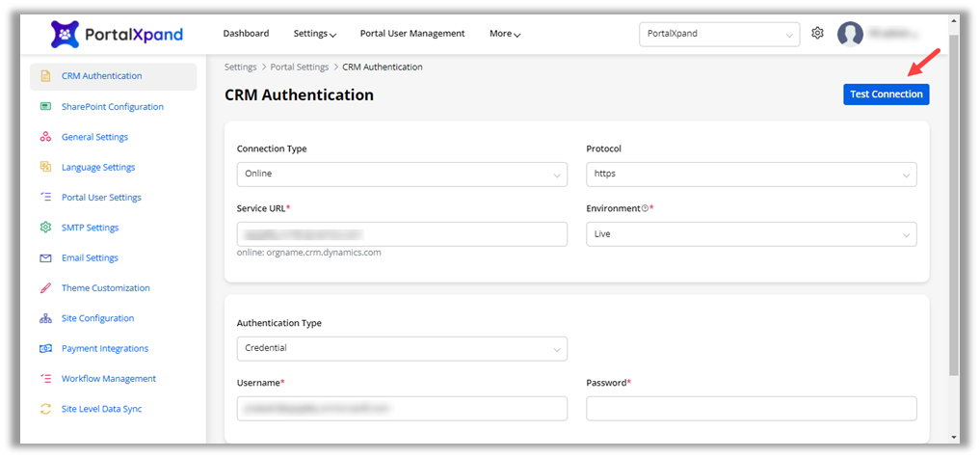Open the Settings menu in top navigation
The width and height of the screenshot is (980, 458).
314,34
